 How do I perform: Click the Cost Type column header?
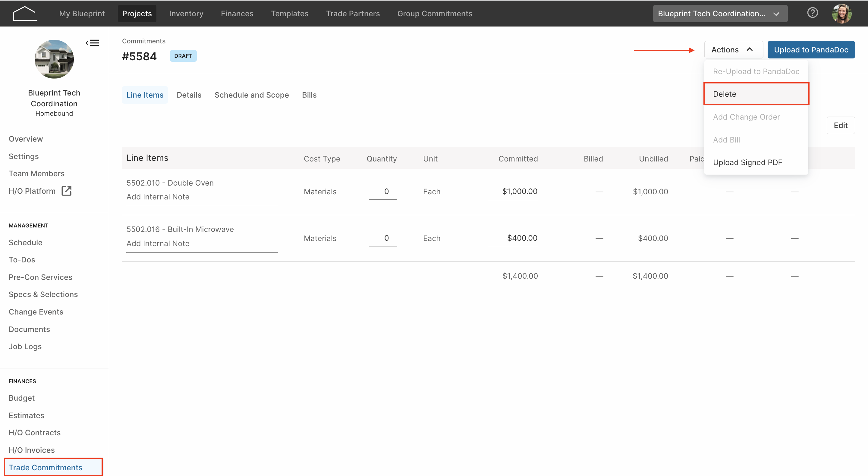322,159
